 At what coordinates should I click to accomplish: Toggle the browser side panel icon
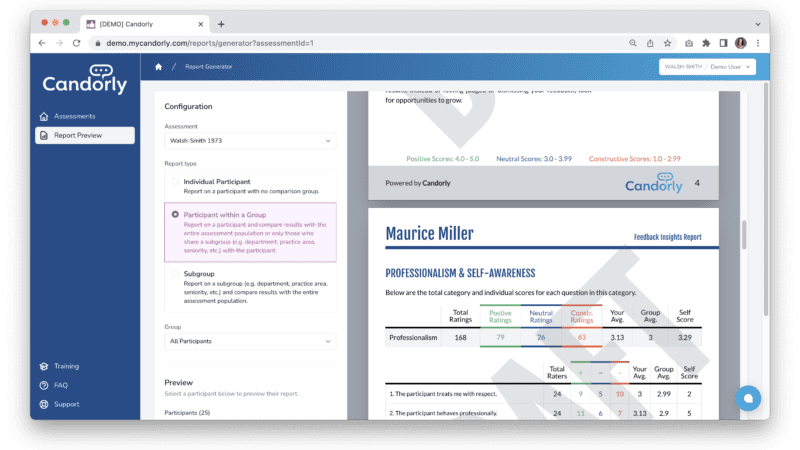(x=723, y=43)
